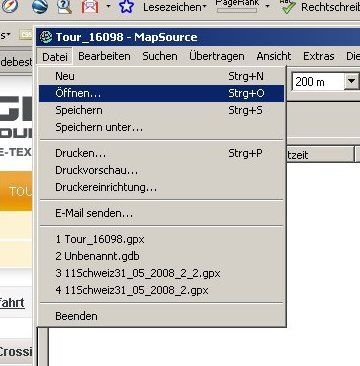360x366 pixels.
Task: Choose Beenden to quit MapSource
Action: (x=162, y=316)
